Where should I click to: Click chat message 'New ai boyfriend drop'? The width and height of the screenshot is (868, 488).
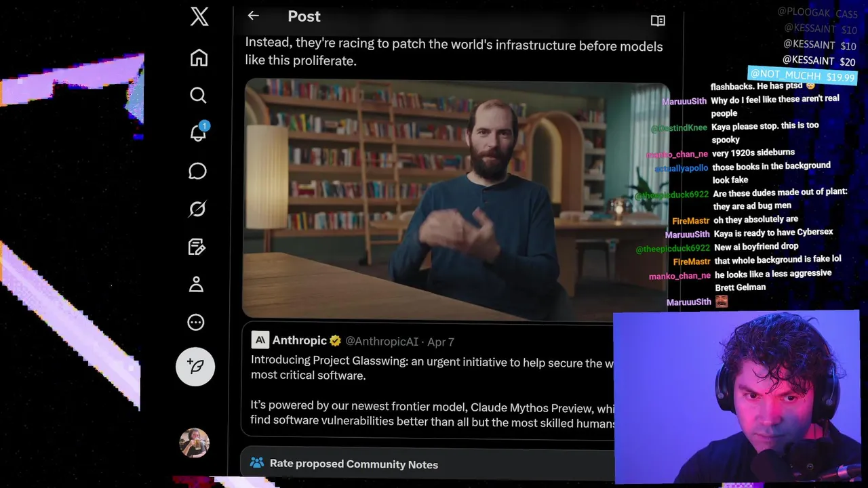tap(756, 247)
